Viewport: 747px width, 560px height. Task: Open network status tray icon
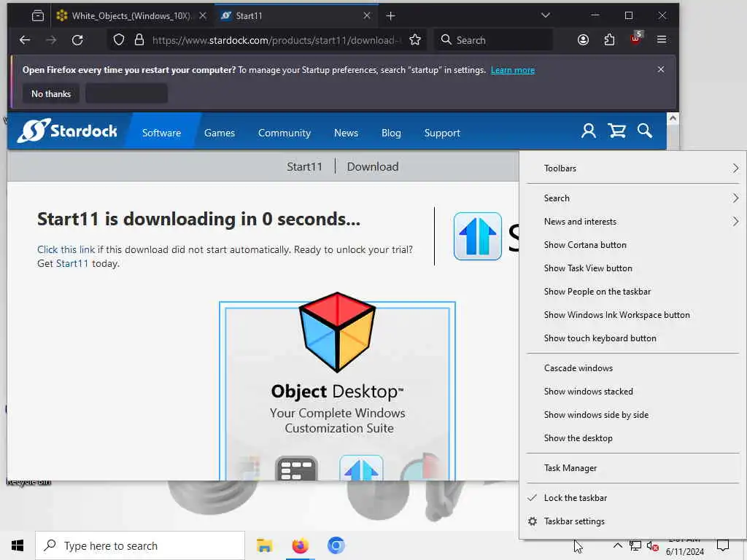(x=635, y=545)
